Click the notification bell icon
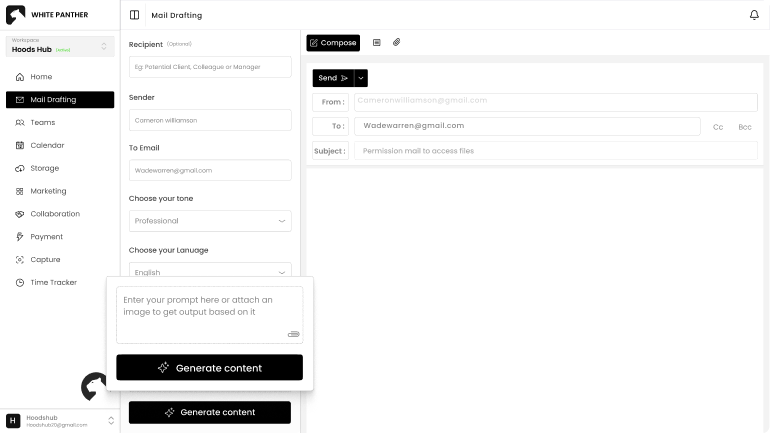This screenshot has height=433, width=770. (754, 15)
